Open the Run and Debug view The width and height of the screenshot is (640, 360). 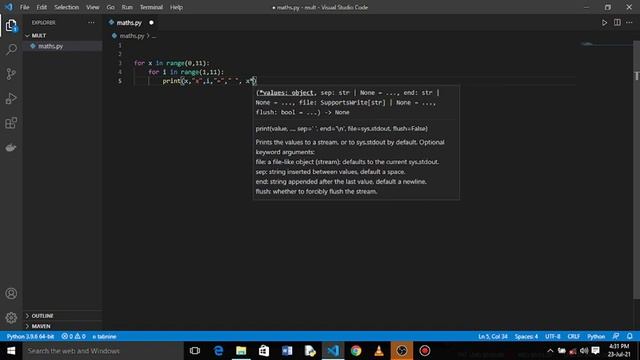(x=11, y=98)
